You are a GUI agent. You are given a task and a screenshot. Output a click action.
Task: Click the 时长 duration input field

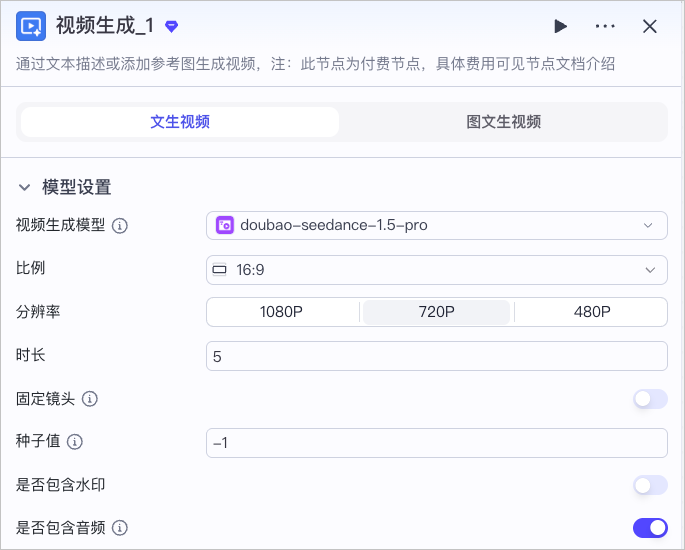click(437, 356)
